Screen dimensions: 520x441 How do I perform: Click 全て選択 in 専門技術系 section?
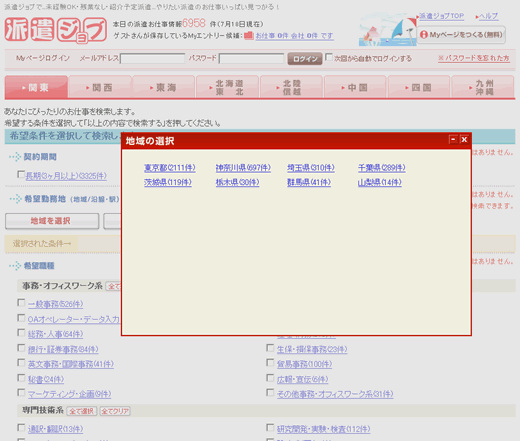[x=82, y=411]
